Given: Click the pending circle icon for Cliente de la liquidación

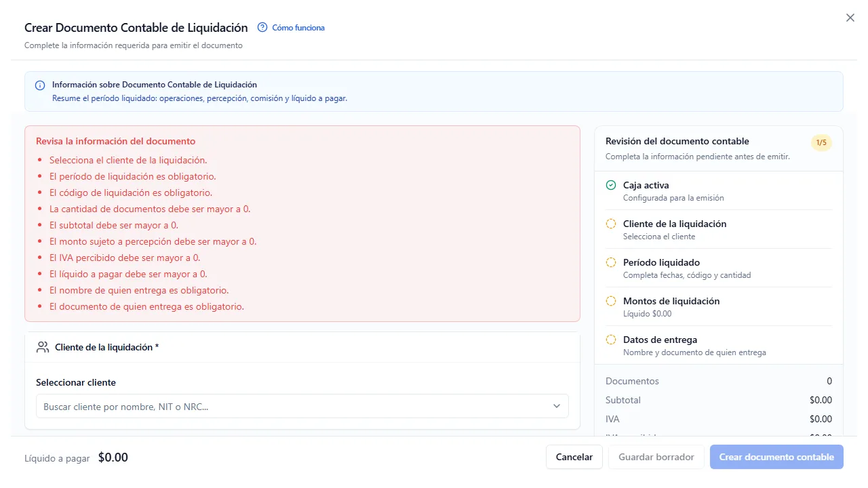Looking at the screenshot, I should pos(611,224).
